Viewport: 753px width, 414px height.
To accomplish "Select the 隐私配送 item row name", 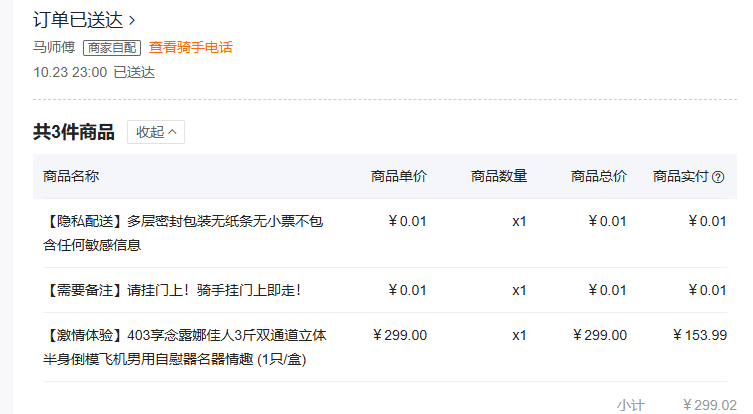I will 185,232.
